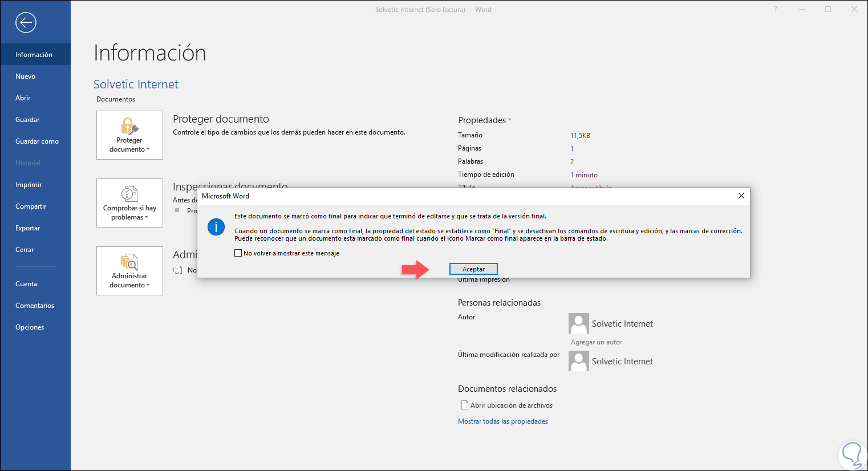This screenshot has height=471, width=868.
Task: Click the blue information icon in dialog
Action: tap(216, 227)
